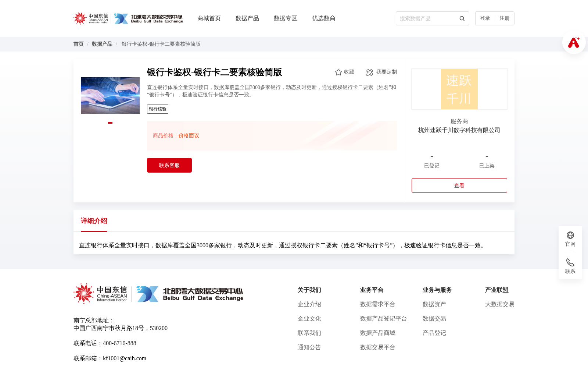The width and height of the screenshot is (588, 368).
Task: Click the China-ASEAN Information Harbor header logo
Action: coord(91,18)
